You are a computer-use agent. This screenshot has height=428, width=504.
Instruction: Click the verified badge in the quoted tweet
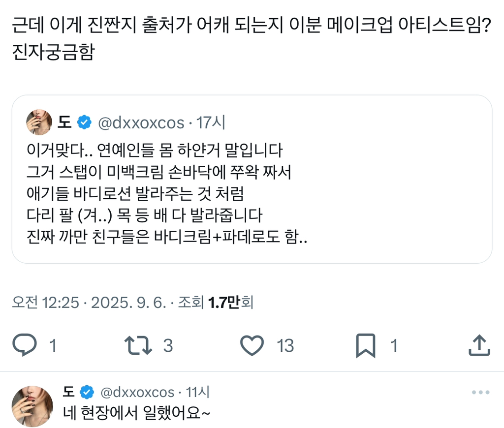click(x=84, y=122)
